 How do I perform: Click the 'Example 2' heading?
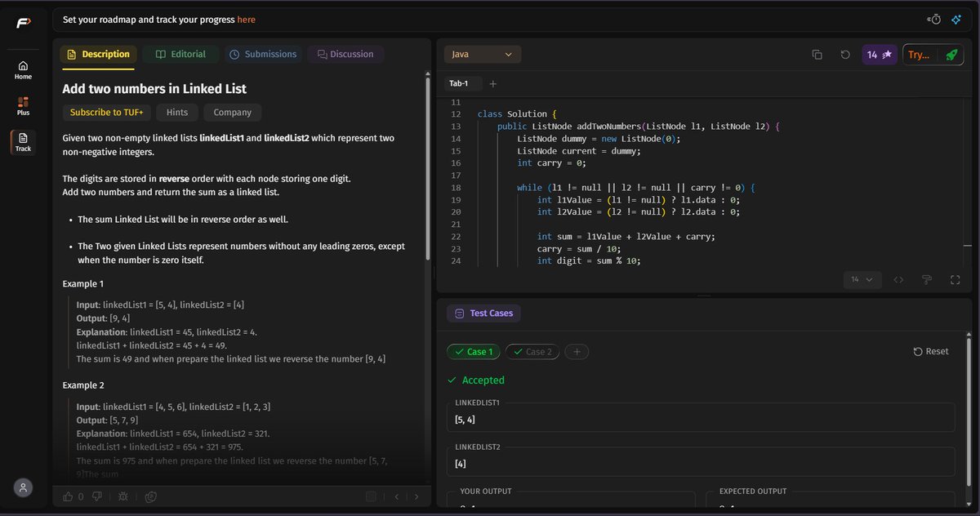pyautogui.click(x=83, y=385)
